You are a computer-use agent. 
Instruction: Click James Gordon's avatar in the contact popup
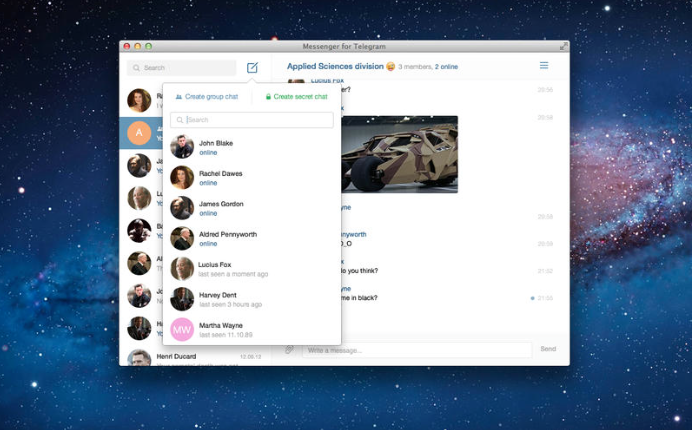[182, 207]
